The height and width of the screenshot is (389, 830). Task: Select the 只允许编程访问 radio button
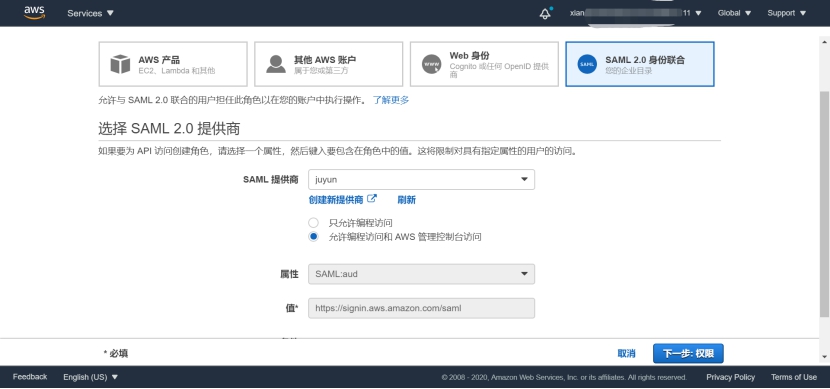tap(313, 223)
